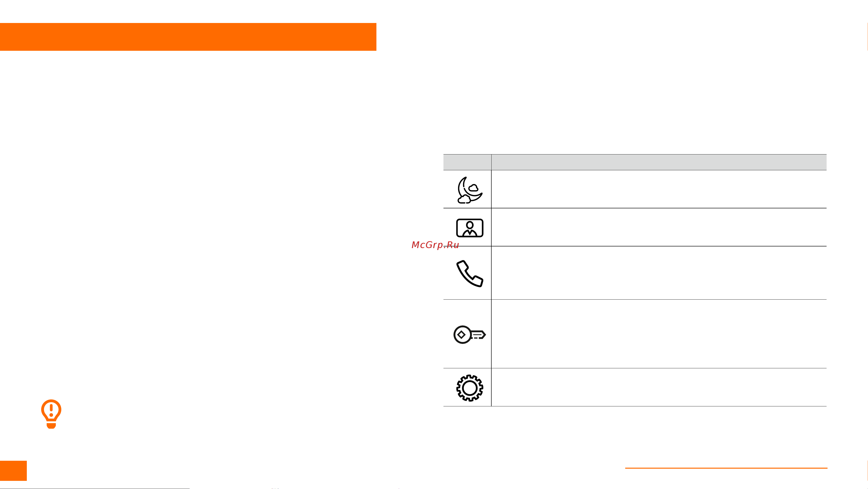Click the small cloud beneath the moon
This screenshot has width=868, height=489.
tap(464, 199)
